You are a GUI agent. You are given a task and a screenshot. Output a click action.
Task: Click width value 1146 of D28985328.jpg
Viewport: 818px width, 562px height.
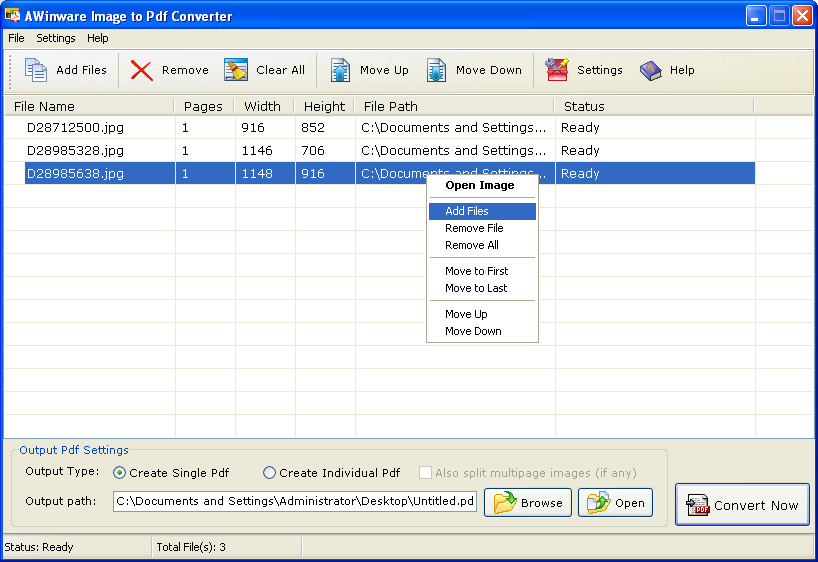[257, 151]
